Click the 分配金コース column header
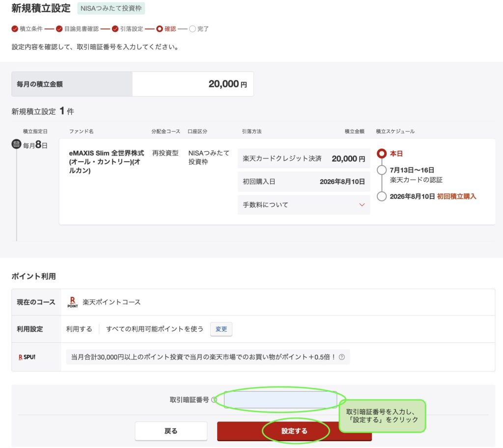 pyautogui.click(x=166, y=131)
